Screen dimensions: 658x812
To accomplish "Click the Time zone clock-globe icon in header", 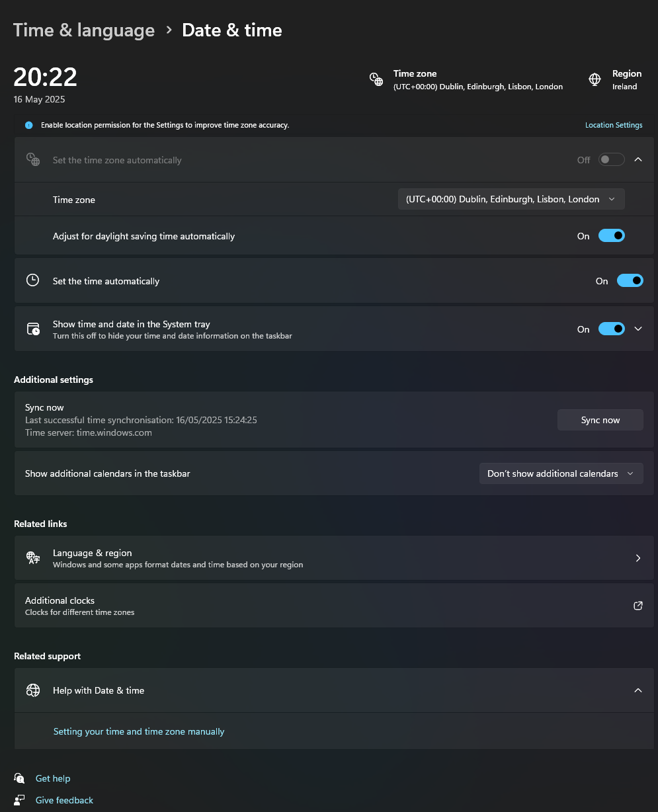I will [x=376, y=79].
